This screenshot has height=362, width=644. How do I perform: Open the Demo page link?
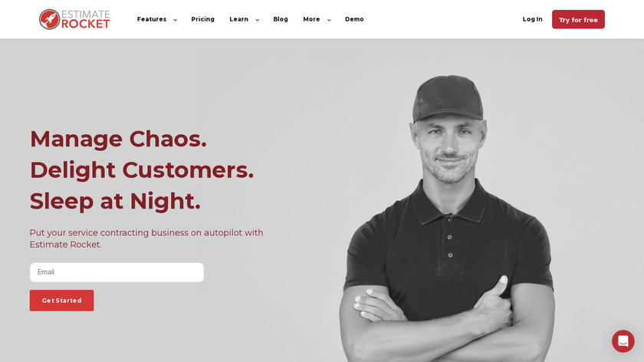click(354, 19)
